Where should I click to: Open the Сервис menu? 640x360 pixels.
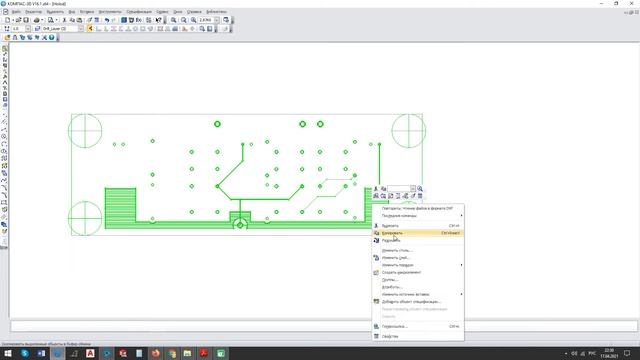(162, 12)
